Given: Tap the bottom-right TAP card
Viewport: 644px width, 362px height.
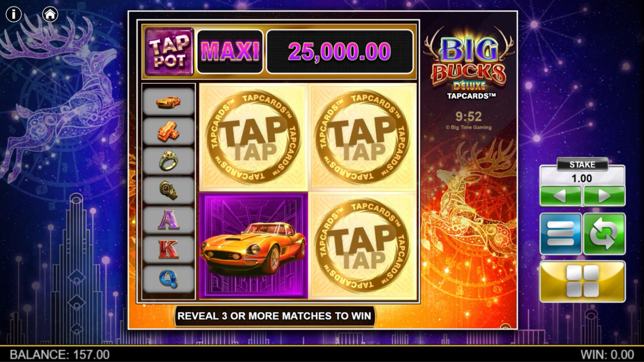Looking at the screenshot, I should tap(362, 246).
